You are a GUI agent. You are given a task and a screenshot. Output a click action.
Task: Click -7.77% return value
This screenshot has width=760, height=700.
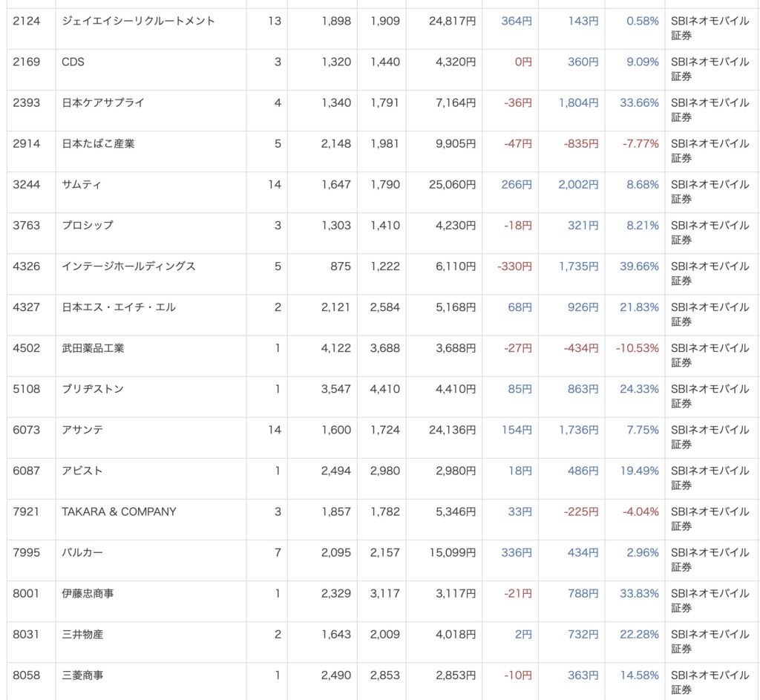tap(641, 143)
